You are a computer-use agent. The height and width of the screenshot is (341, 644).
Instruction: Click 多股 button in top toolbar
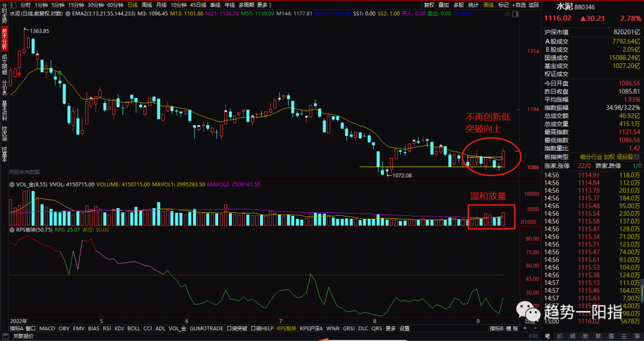[459, 5]
